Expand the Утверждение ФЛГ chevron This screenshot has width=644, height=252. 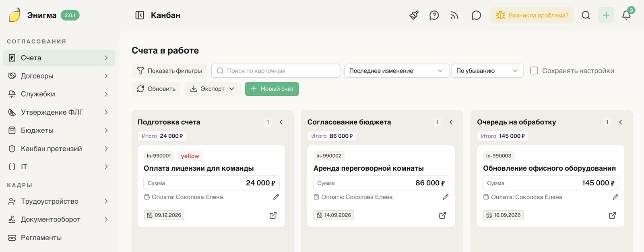click(x=106, y=112)
